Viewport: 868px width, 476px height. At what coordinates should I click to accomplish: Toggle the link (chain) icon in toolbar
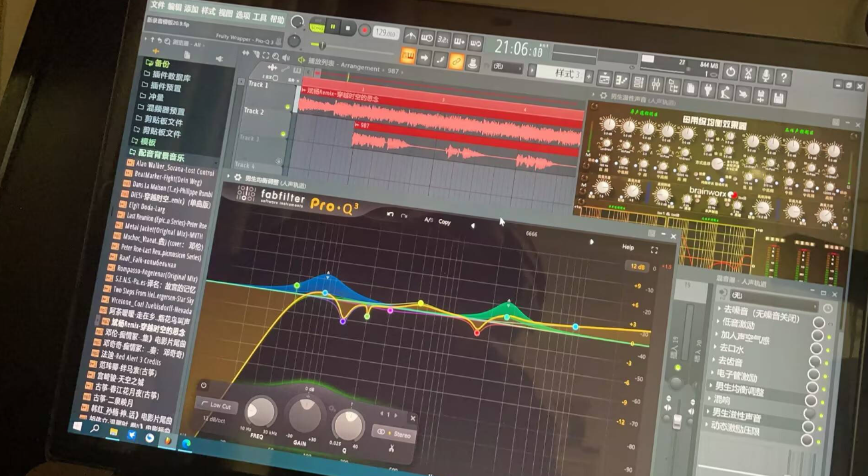pyautogui.click(x=457, y=61)
